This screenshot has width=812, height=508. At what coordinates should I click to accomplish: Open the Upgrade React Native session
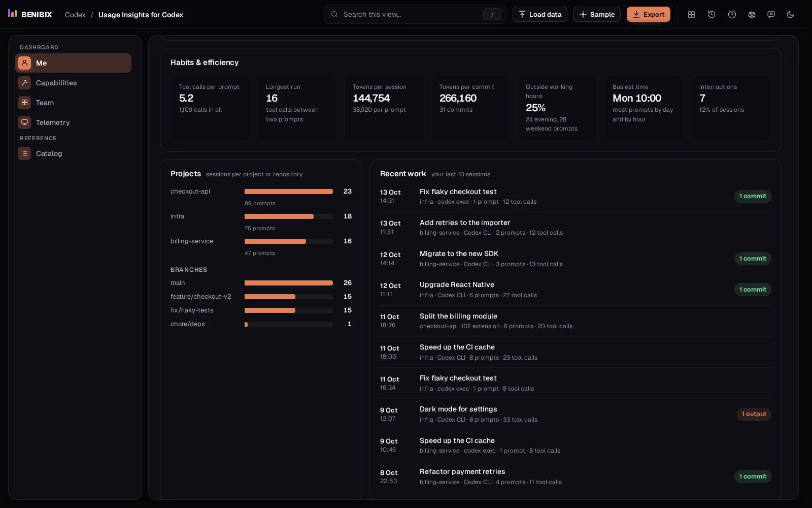tap(576, 290)
